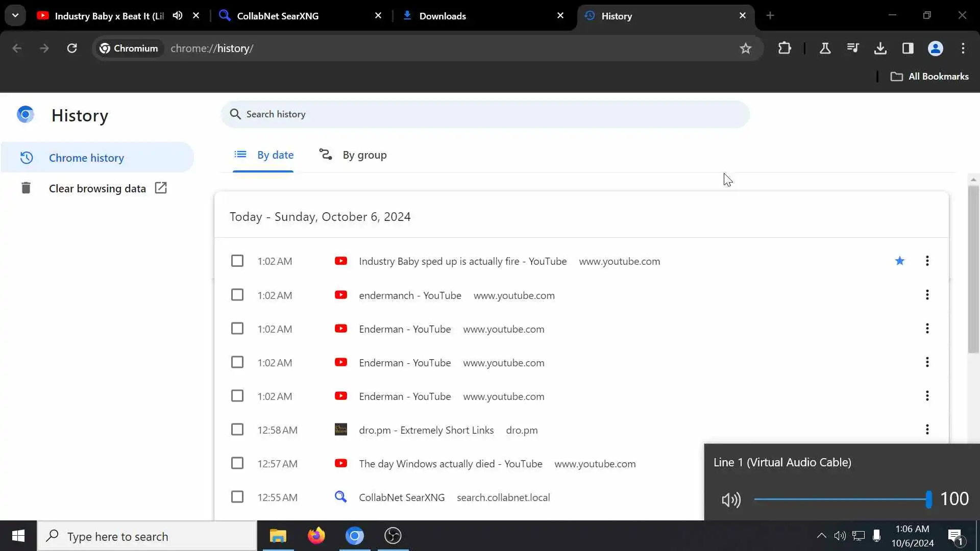The height and width of the screenshot is (551, 980).
Task: Click the profile avatar icon
Action: [x=935, y=48]
